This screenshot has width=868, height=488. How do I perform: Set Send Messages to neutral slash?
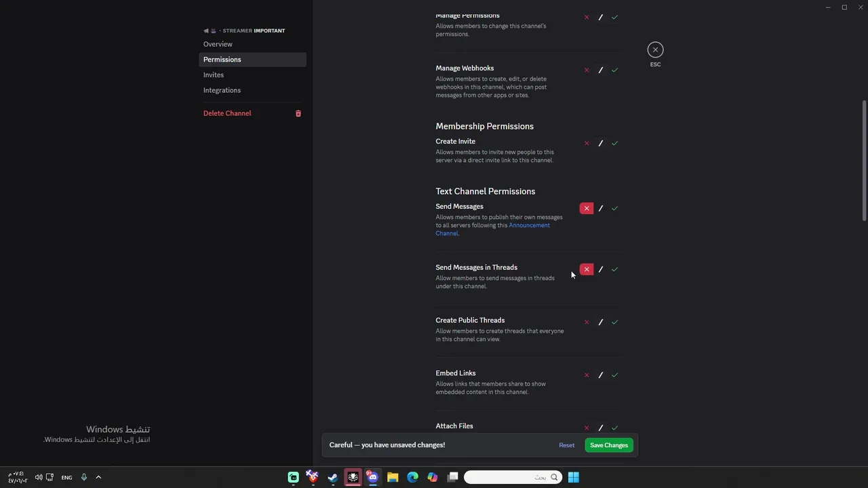pos(601,208)
